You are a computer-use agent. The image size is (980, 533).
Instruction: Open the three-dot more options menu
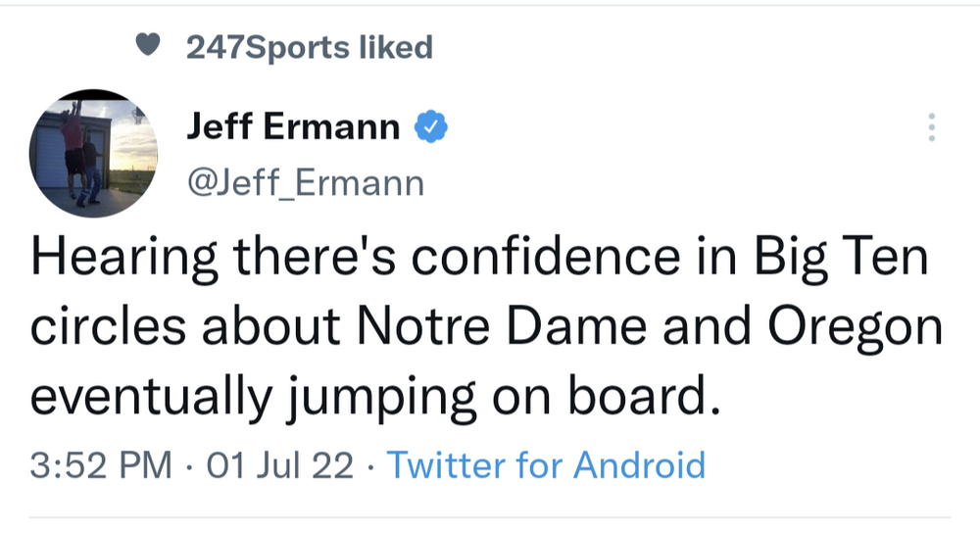click(x=931, y=127)
